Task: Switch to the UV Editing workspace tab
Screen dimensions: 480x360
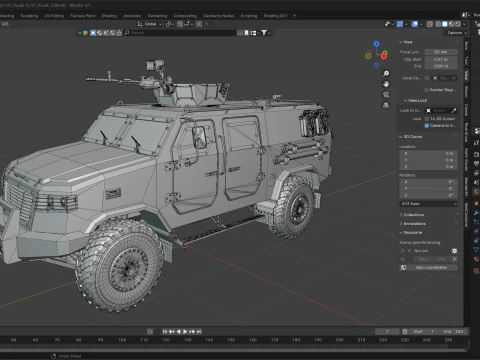Action: (x=54, y=16)
